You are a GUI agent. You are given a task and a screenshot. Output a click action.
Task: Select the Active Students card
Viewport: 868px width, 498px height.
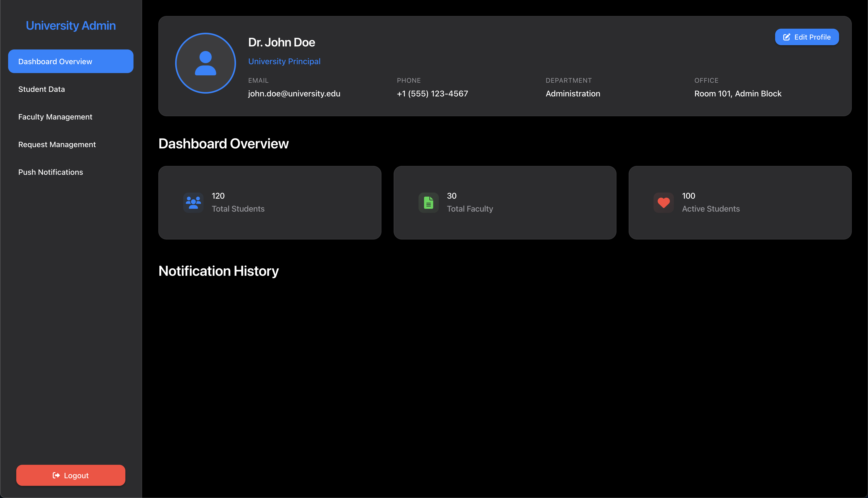(740, 202)
